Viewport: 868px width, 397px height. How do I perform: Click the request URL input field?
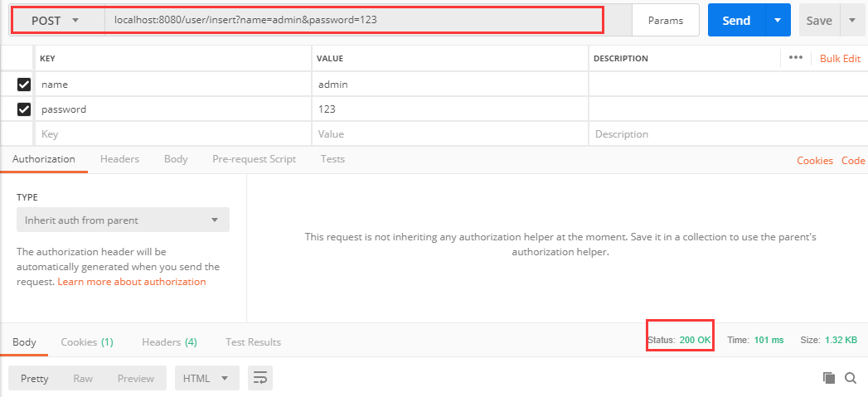click(354, 21)
